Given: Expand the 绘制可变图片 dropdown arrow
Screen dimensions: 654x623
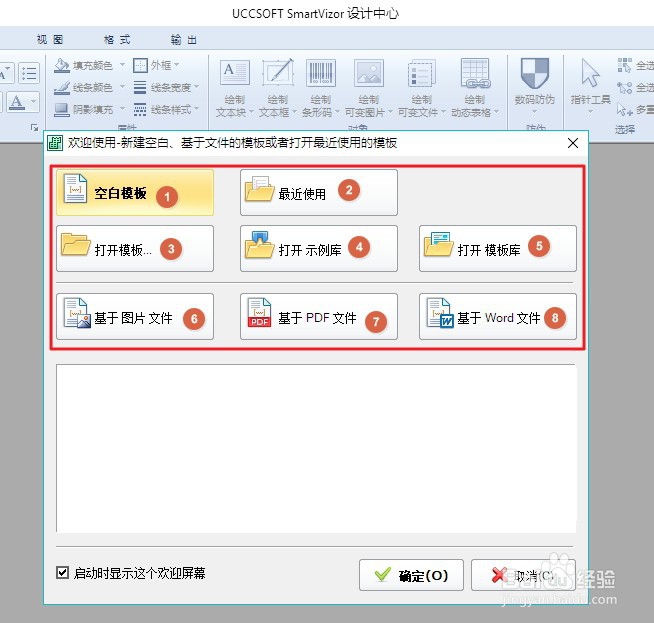Looking at the screenshot, I should point(390,112).
